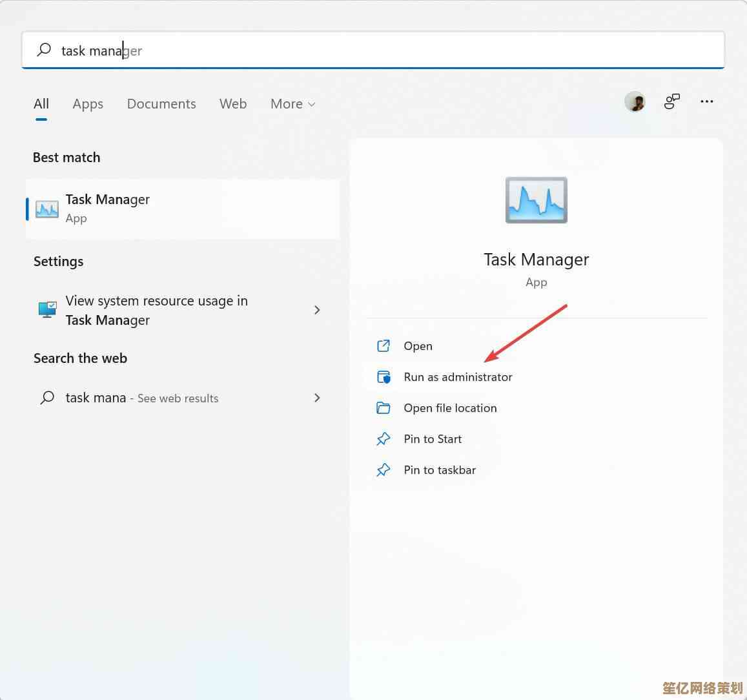The image size is (747, 700).
Task: Switch to the Apps tab
Action: (x=88, y=104)
